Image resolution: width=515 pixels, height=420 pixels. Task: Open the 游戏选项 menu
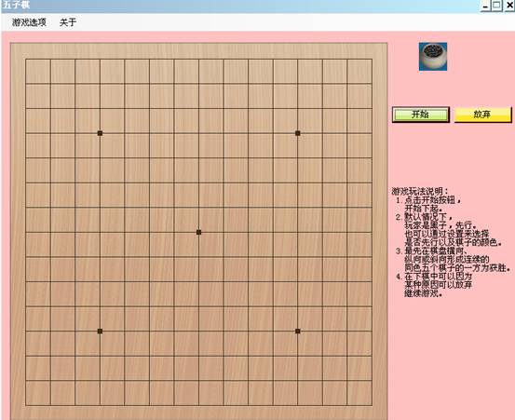tap(29, 22)
